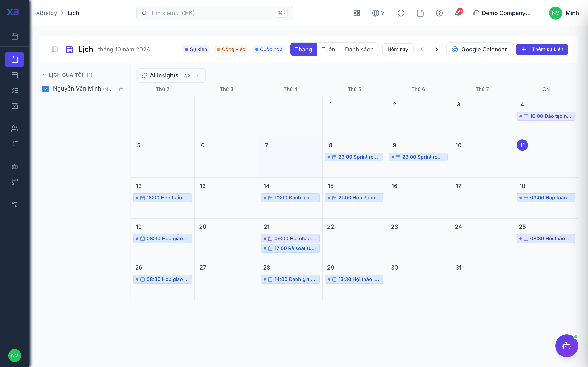Open the notes document icon in header
The width and height of the screenshot is (588, 367).
tap(420, 13)
